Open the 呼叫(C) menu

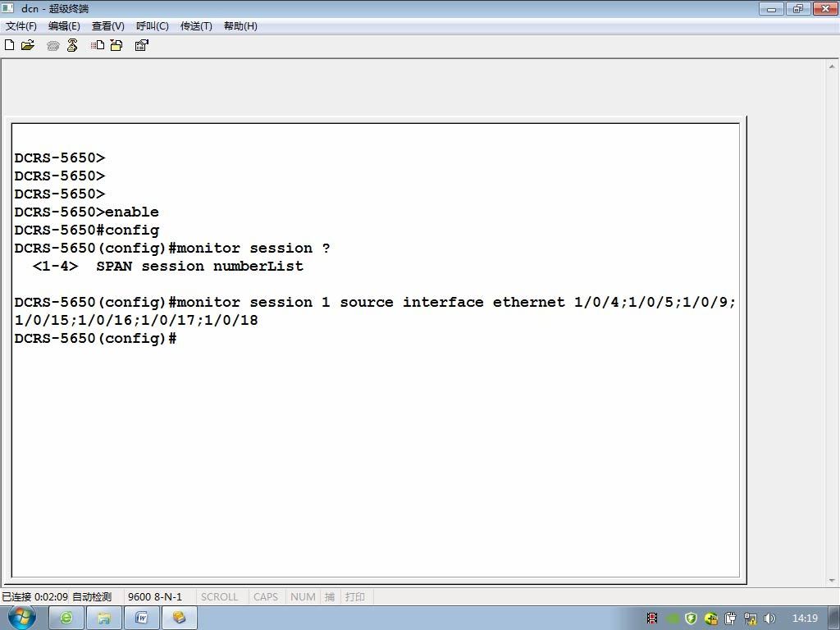152,25
